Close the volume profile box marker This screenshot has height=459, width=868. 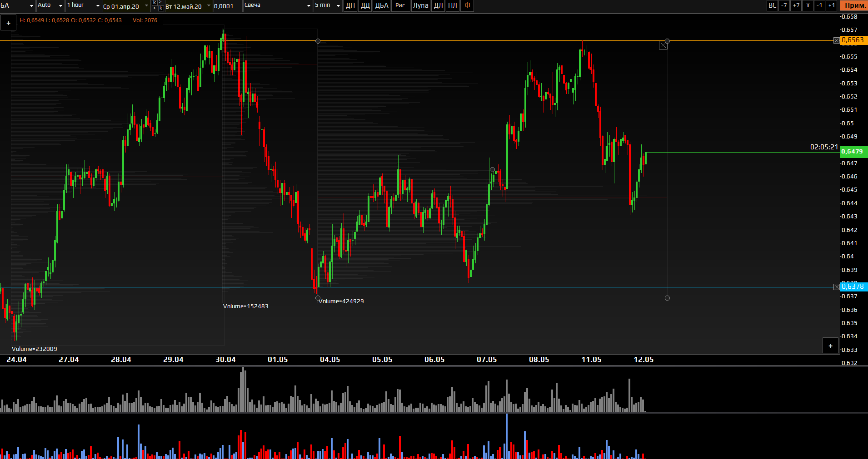click(663, 45)
